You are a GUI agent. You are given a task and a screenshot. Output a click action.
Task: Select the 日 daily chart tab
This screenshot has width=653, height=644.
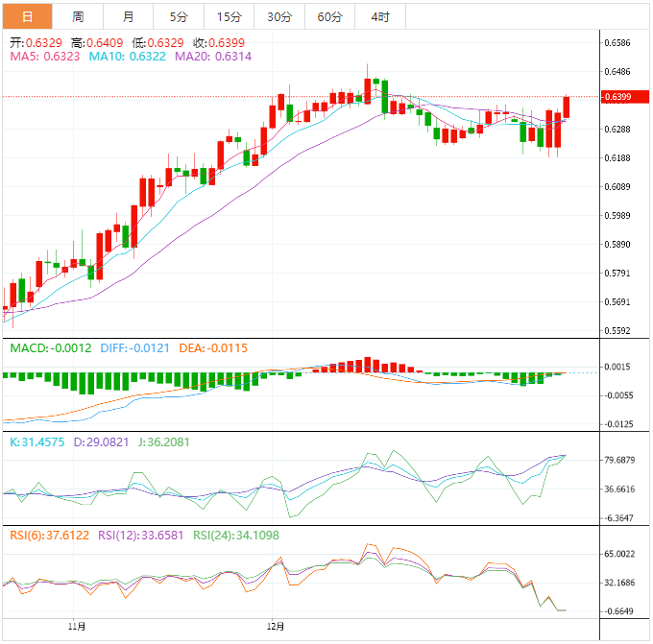(x=27, y=16)
